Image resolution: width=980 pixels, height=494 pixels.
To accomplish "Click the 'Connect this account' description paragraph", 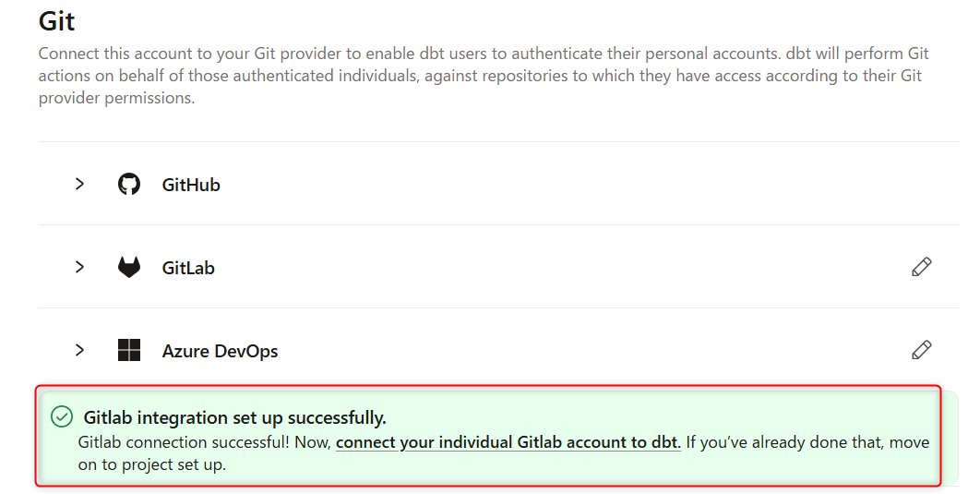I will click(484, 76).
